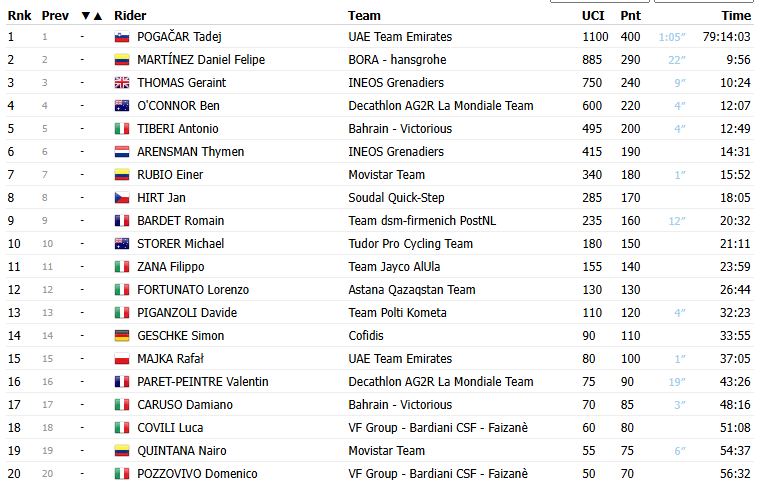The height and width of the screenshot is (480, 762).
Task: Click the Colombian flag beside Quintana
Action: [x=122, y=451]
